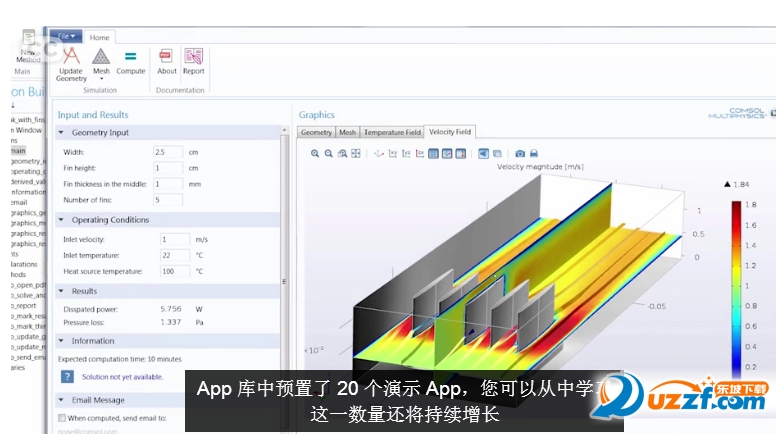Switch to YZ plane view

click(x=406, y=153)
